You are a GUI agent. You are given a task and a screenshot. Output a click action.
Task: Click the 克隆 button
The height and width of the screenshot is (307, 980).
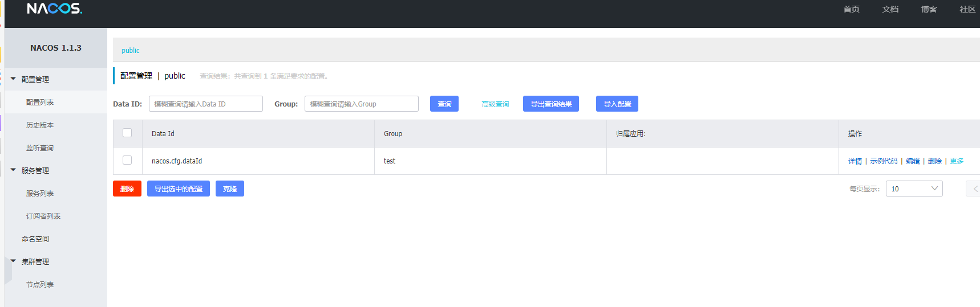[230, 189]
